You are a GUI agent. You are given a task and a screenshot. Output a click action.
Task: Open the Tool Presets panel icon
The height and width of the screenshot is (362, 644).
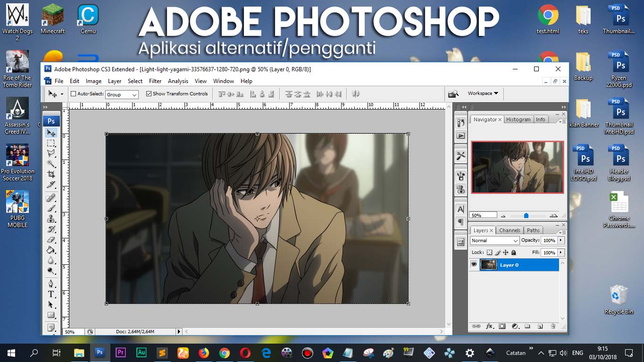point(460,155)
